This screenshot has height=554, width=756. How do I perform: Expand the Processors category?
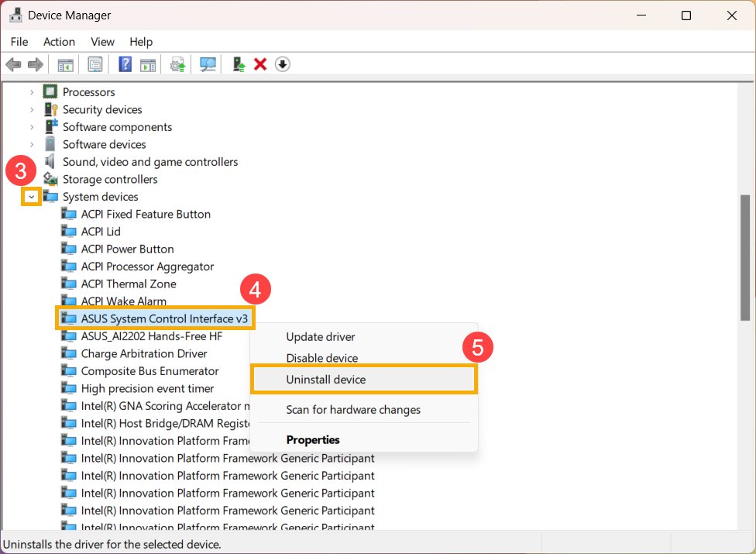pyautogui.click(x=31, y=92)
